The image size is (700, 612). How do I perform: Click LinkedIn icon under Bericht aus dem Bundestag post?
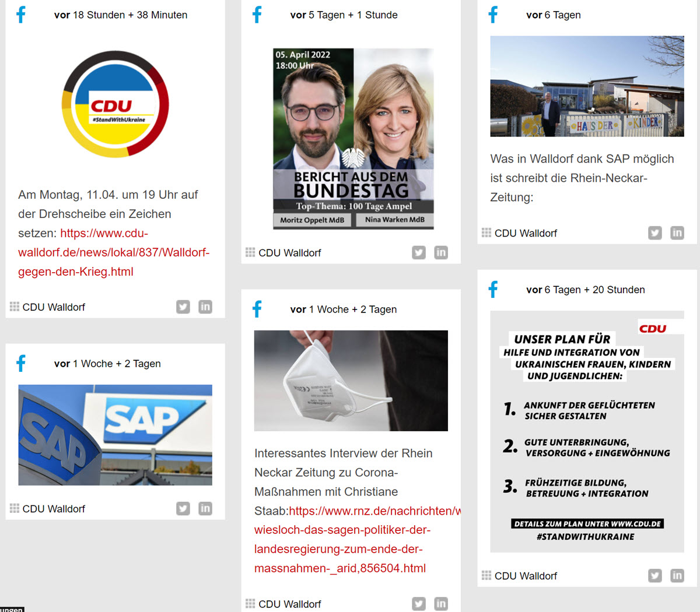441,252
